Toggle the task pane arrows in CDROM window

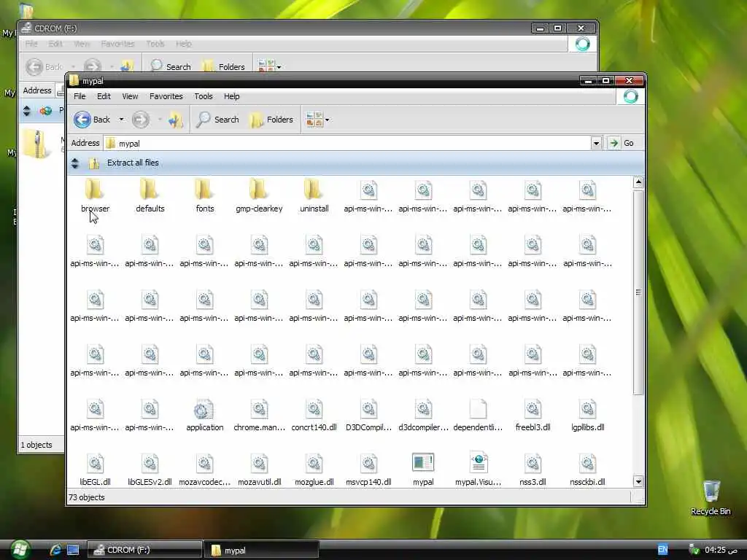click(x=27, y=111)
